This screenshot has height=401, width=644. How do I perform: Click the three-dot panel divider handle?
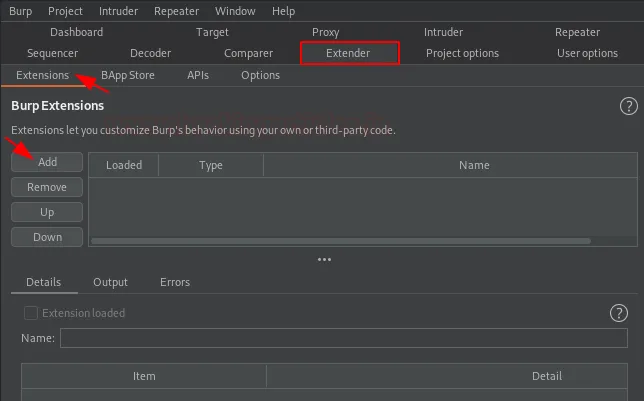click(x=323, y=259)
